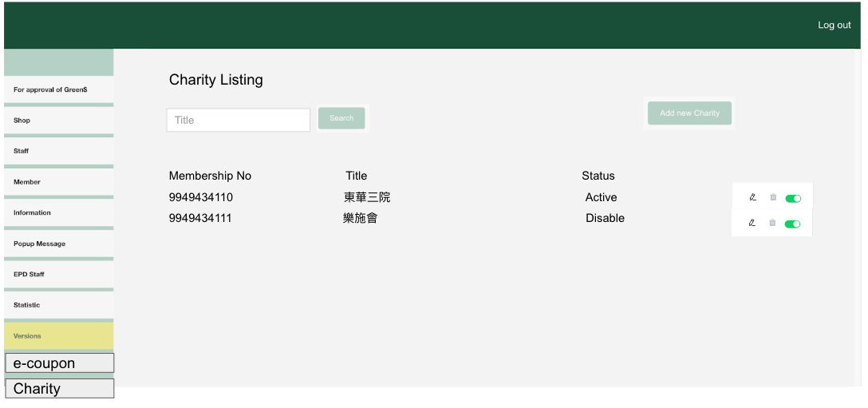Click trash icon for 樂施會 row
This screenshot has height=408, width=868.
tap(772, 223)
